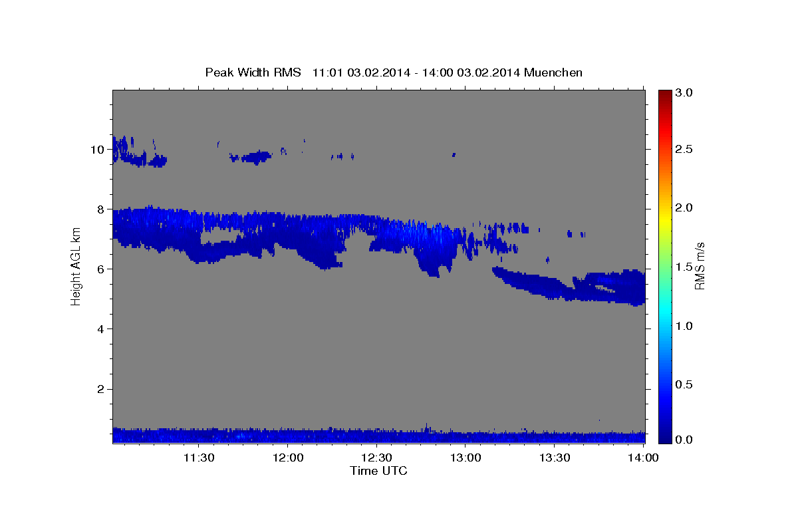Viewport: 798px width, 532px height.
Task: Click the '13:30' time tick label
Action: tap(555, 458)
